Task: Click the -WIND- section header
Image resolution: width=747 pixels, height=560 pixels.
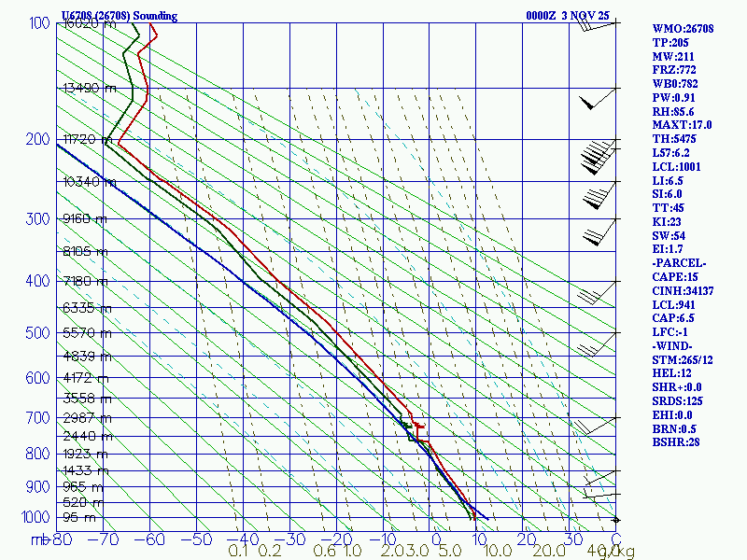Action: [x=672, y=345]
